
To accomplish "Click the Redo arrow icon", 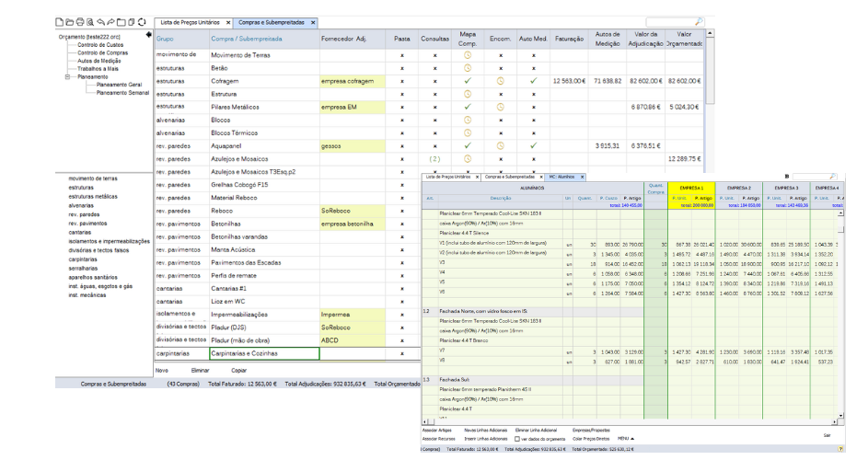I will [x=110, y=22].
